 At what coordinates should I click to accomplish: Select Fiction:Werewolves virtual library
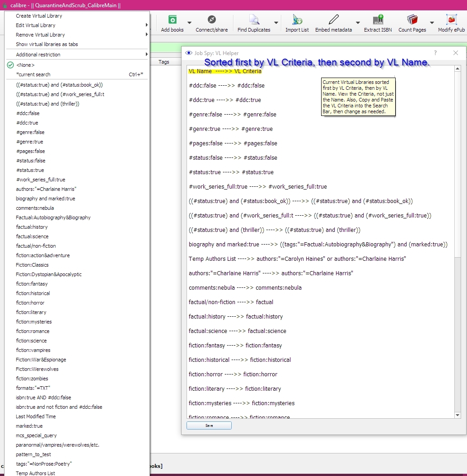77,369
